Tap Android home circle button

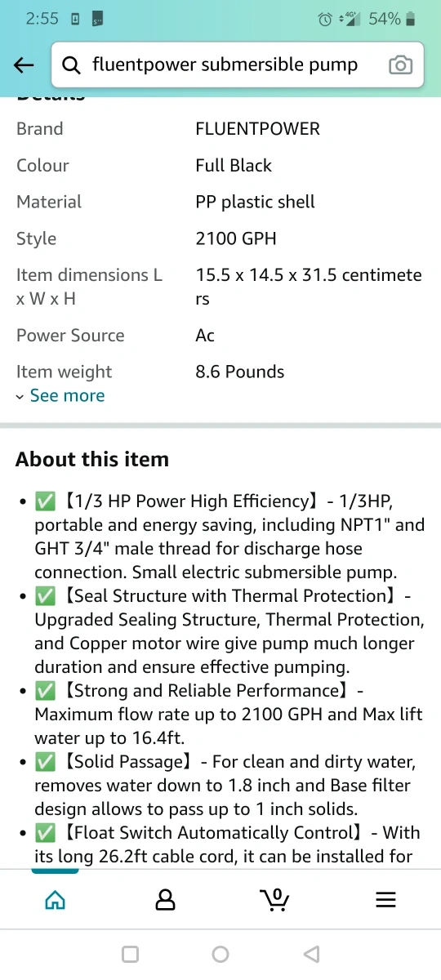coord(220,954)
